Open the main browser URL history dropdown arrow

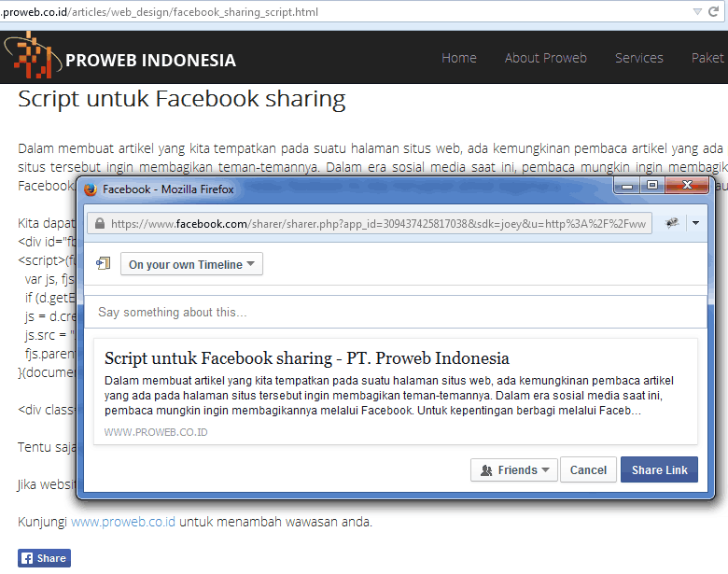coord(697,11)
